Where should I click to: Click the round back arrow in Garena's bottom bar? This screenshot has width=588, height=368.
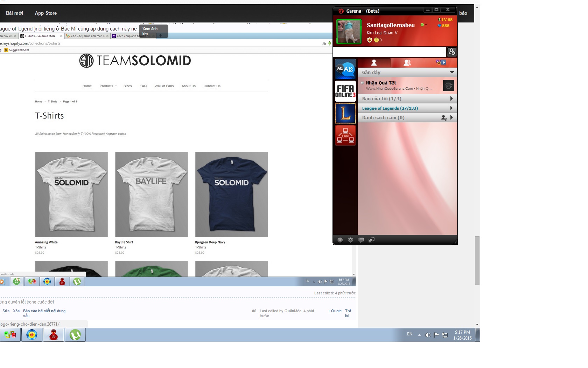(340, 240)
